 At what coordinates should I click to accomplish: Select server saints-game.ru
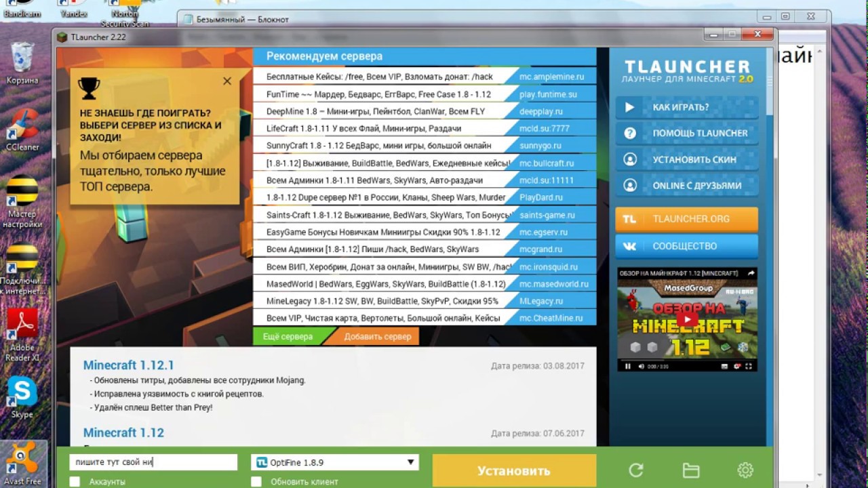tap(425, 215)
